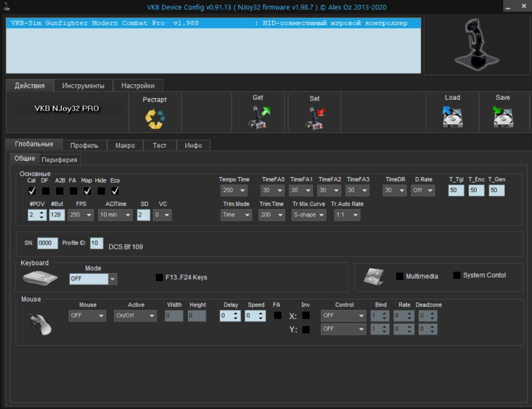The image size is (532, 409).
Task: Enable the F13..F24 Keys checkbox
Action: pyautogui.click(x=159, y=277)
